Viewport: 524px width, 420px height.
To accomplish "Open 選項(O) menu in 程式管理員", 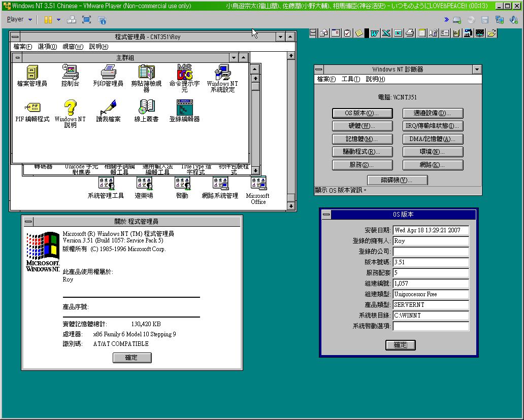I will point(47,46).
